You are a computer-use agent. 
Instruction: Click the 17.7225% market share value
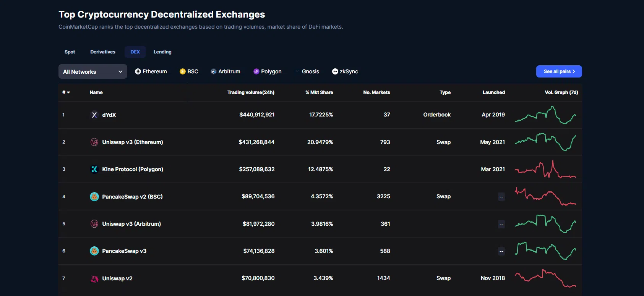[321, 115]
